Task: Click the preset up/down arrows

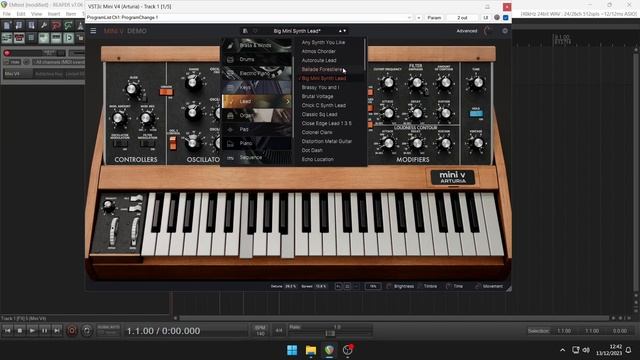Action: [342, 31]
